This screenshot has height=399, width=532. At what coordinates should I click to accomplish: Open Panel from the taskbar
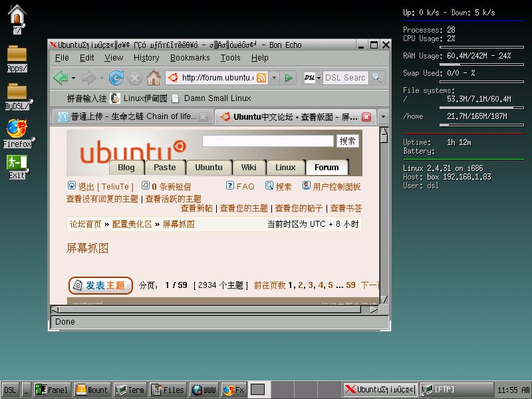[x=52, y=390]
